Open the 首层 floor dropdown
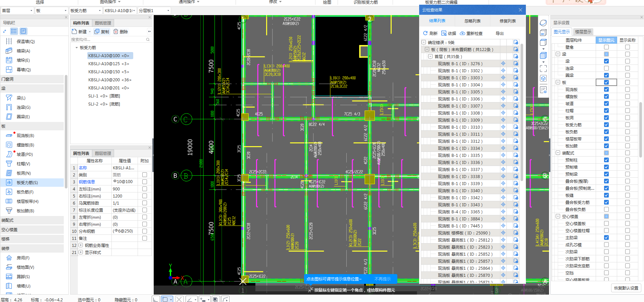 17,11
